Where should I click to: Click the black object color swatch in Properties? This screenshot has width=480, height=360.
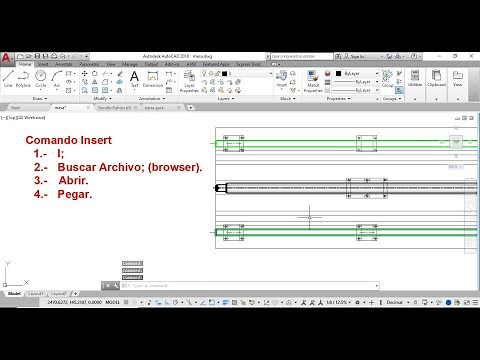[339, 73]
